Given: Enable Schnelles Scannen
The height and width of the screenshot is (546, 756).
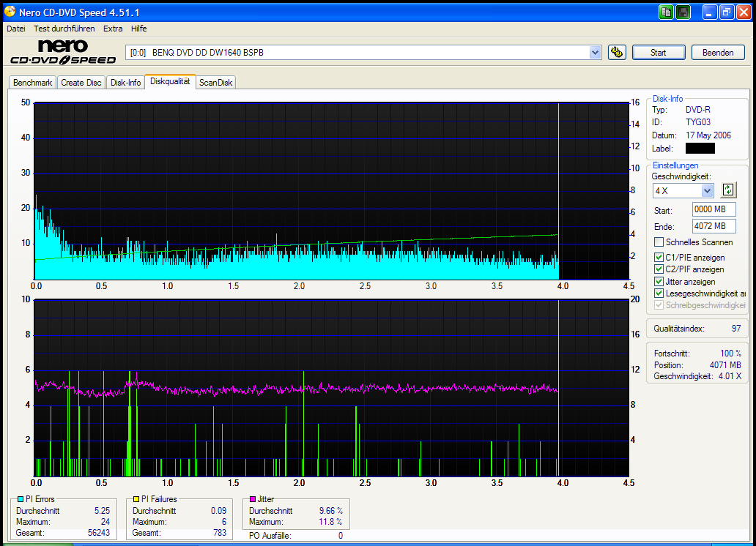Looking at the screenshot, I should (x=657, y=242).
